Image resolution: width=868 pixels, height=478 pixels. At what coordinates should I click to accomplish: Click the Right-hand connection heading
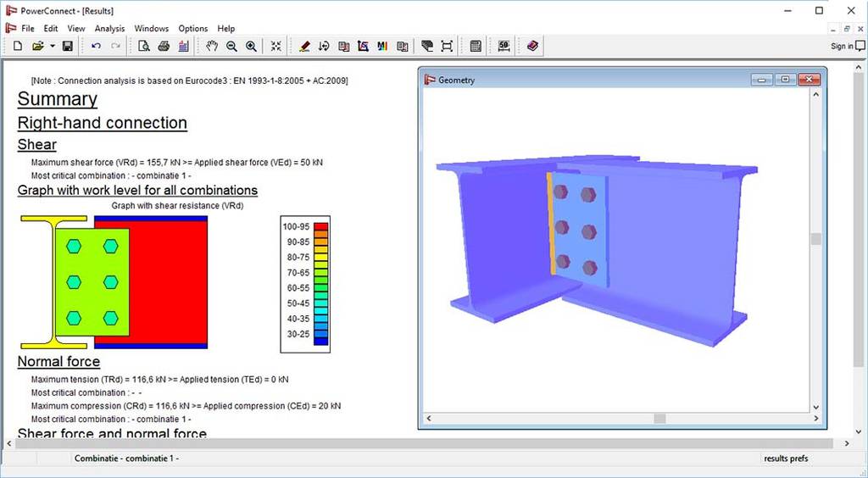[103, 123]
